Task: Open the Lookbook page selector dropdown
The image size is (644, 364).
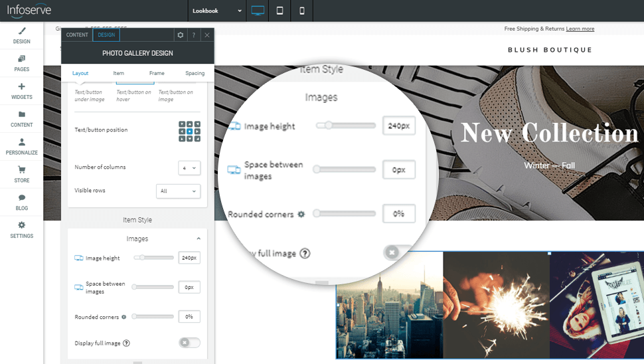Action: (218, 11)
